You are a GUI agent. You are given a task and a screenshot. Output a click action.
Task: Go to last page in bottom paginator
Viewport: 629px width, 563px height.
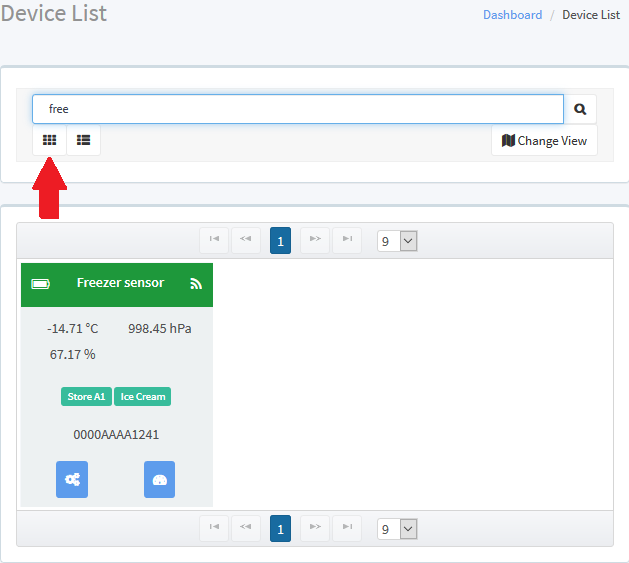[347, 528]
